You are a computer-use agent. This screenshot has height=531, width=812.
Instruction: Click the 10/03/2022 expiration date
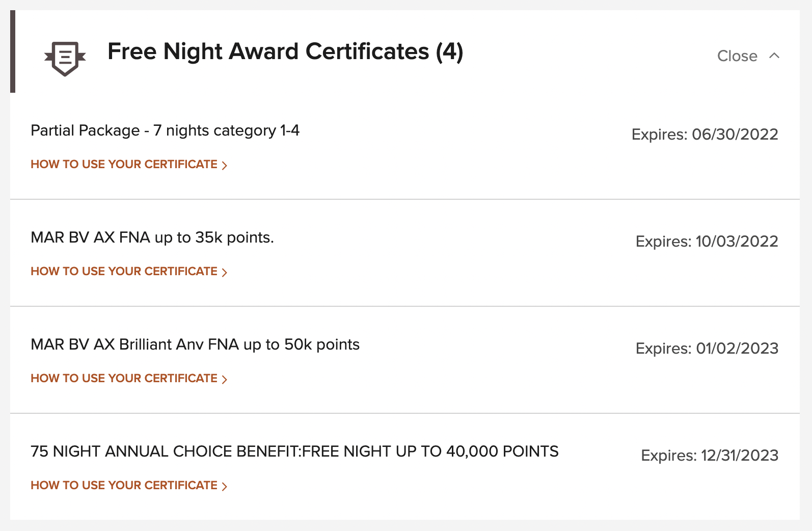tap(737, 242)
